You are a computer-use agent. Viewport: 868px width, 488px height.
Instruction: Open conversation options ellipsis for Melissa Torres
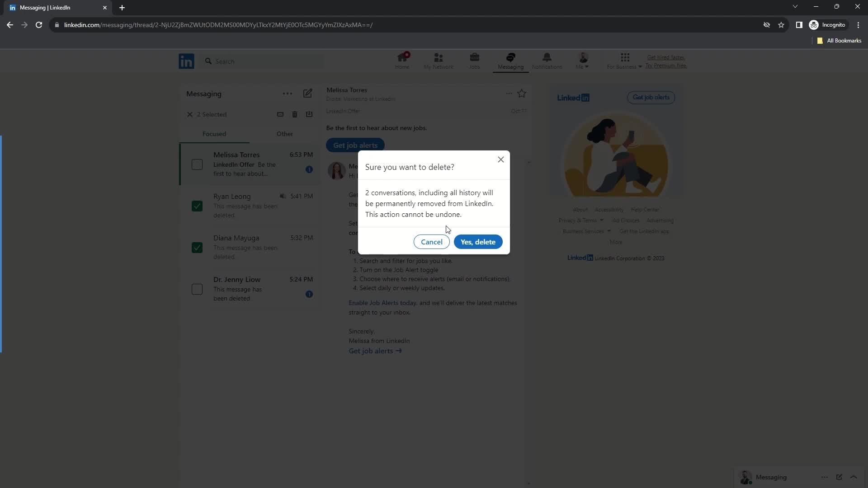[509, 94]
